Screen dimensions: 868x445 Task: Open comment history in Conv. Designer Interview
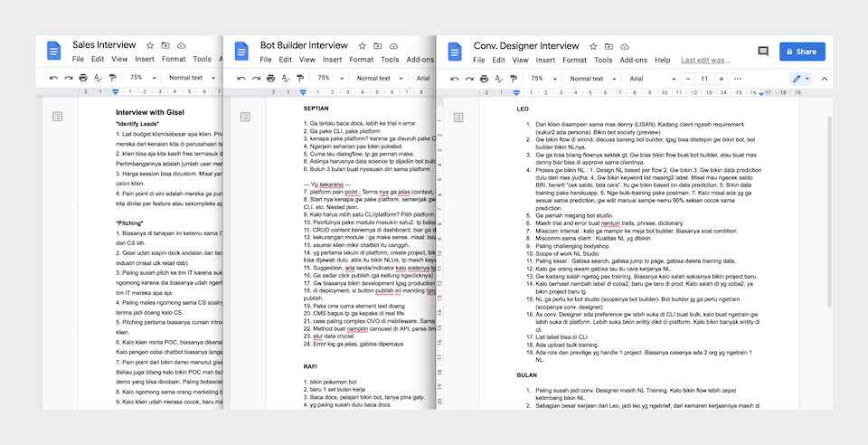tap(763, 52)
